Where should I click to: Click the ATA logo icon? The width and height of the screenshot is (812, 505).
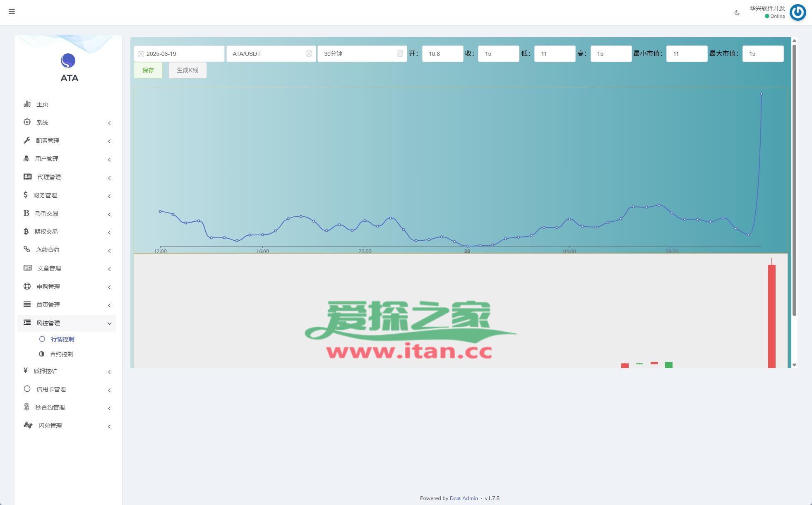[68, 61]
